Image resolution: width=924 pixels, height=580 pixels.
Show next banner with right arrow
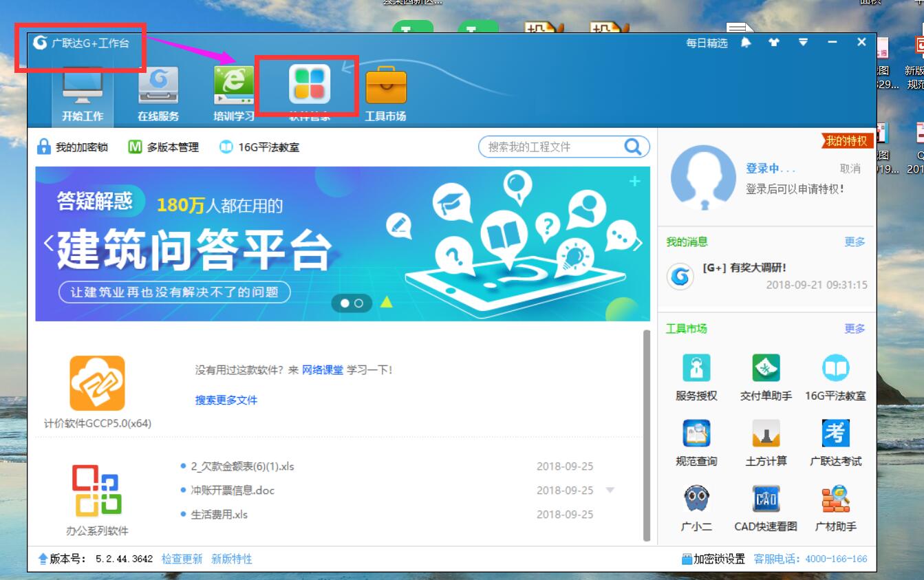click(x=638, y=243)
